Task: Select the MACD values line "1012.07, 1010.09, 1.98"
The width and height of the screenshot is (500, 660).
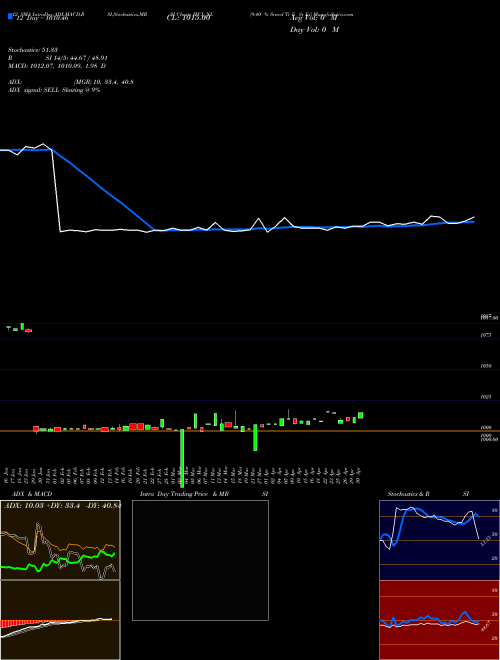Action: coord(57,66)
